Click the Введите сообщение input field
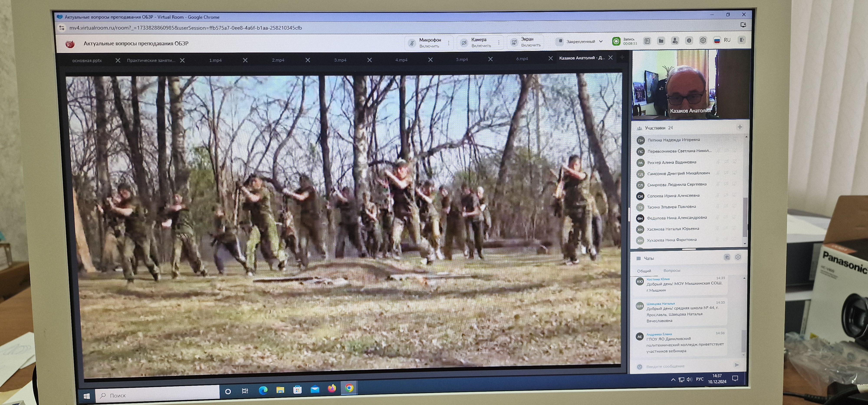868x405 pixels. [x=687, y=366]
